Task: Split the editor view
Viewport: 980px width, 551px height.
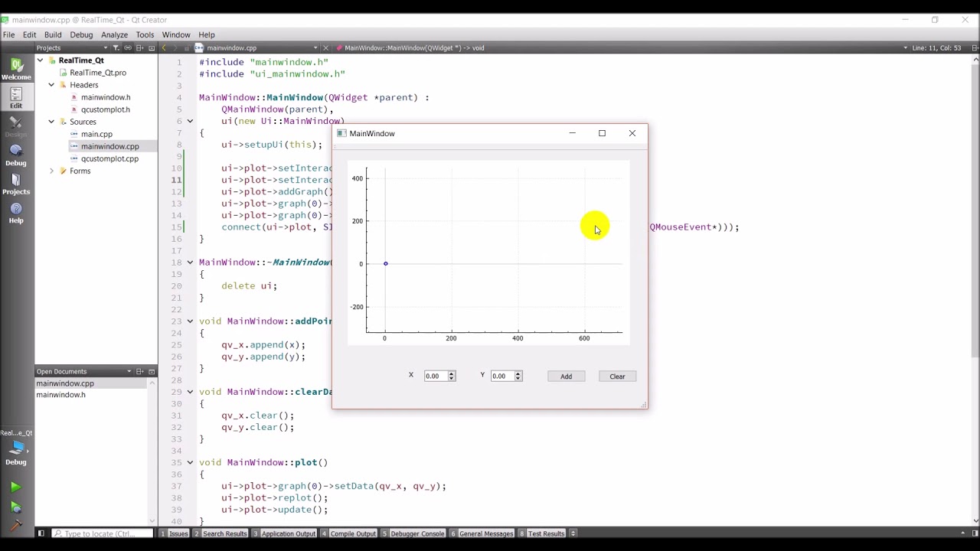Action: coord(975,47)
